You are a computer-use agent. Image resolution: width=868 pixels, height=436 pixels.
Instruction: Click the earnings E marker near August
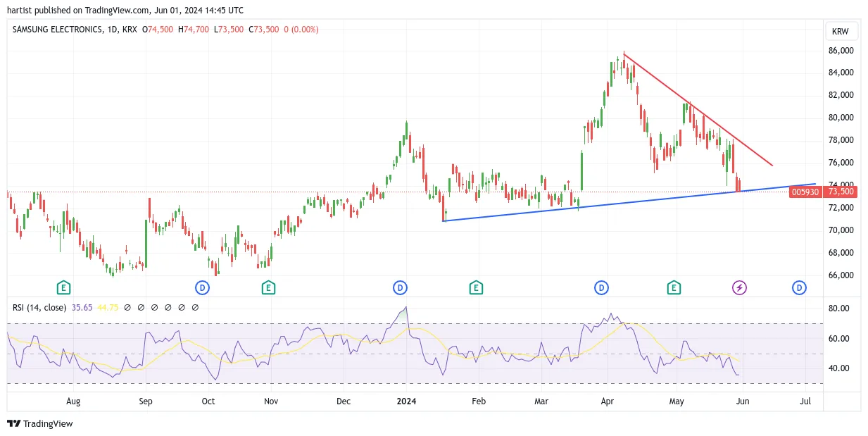tap(63, 287)
